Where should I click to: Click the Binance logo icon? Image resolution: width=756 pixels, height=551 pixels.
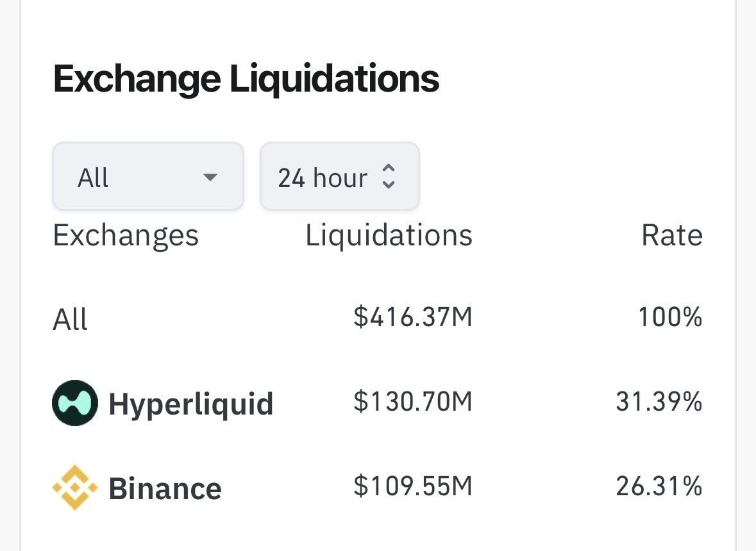(75, 488)
